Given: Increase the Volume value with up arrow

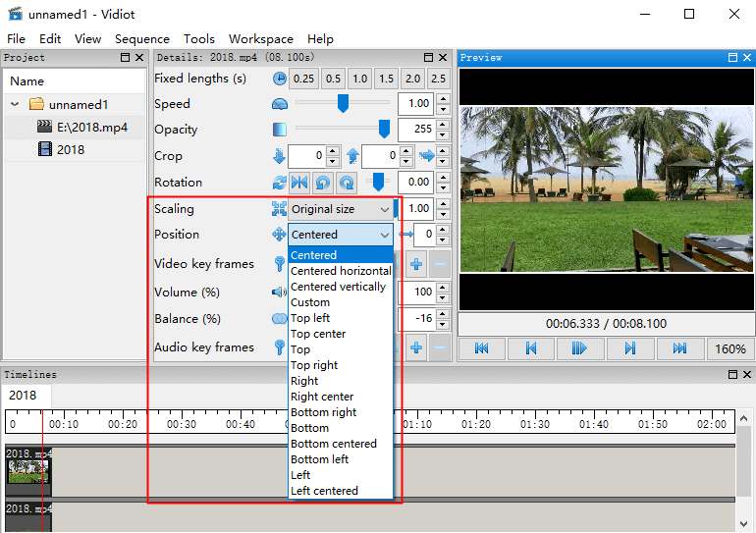Looking at the screenshot, I should (x=443, y=288).
